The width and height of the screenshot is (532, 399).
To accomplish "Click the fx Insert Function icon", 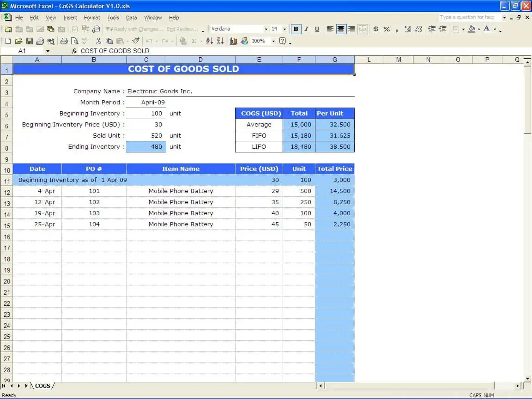I will [74, 51].
